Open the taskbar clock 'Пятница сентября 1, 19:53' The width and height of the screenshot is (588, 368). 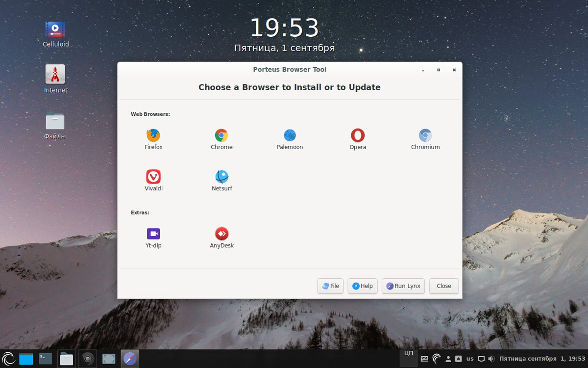[541, 359]
